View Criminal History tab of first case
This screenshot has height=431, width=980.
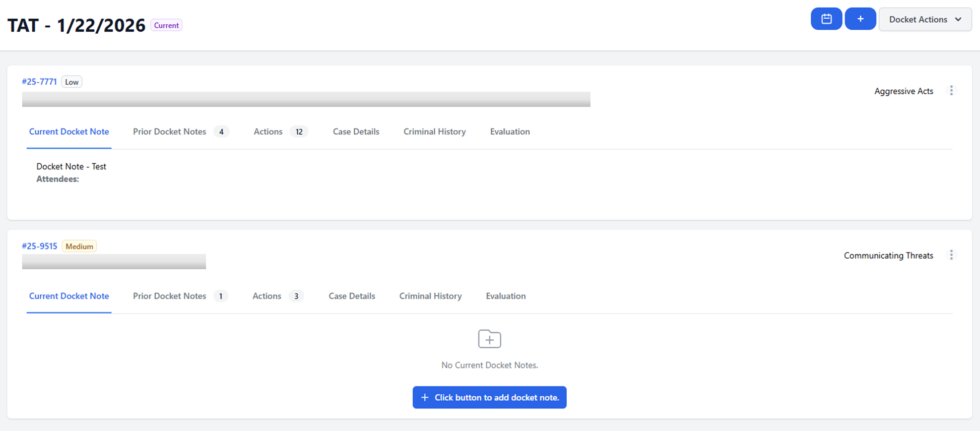(434, 132)
